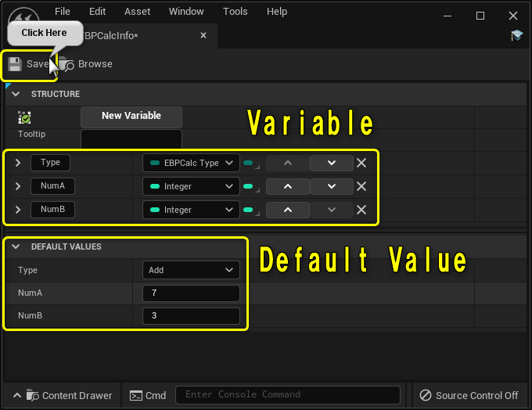
Task: Maximize the editor window
Action: 480,16
